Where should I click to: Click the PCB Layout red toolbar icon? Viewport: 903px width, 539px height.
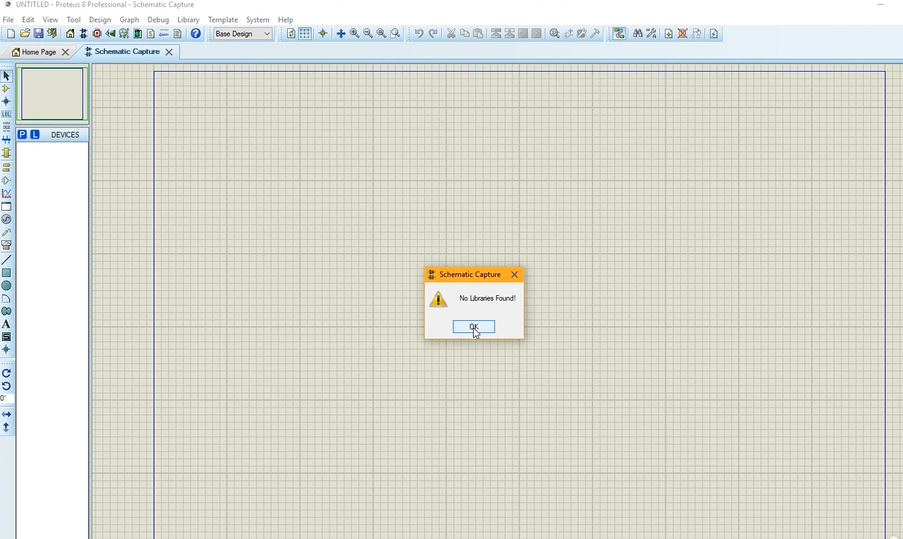coord(97,33)
